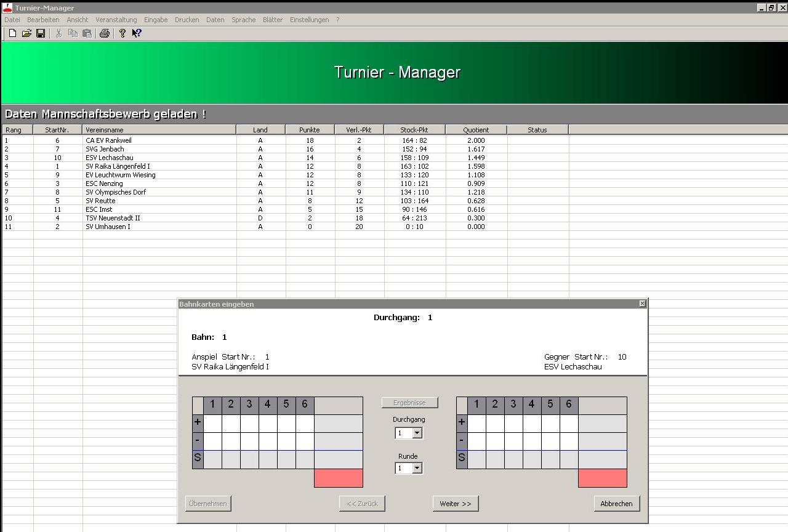
Task: Click the red total box of left scorecard
Action: pyautogui.click(x=339, y=478)
